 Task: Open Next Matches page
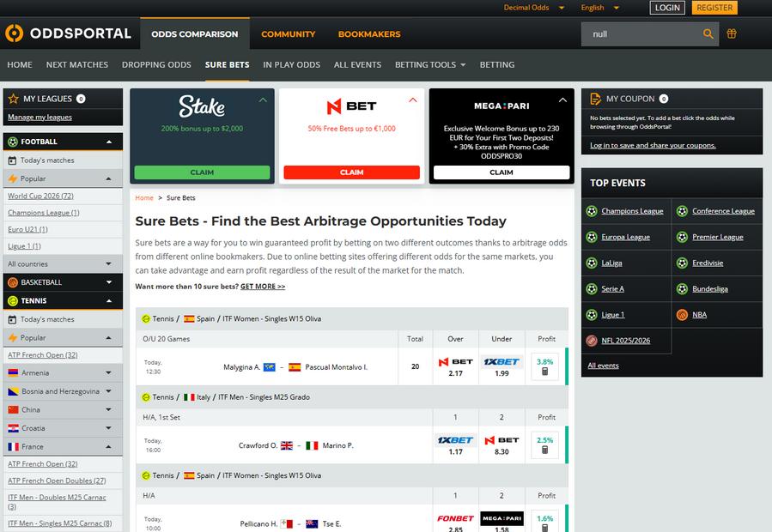pyautogui.click(x=77, y=65)
